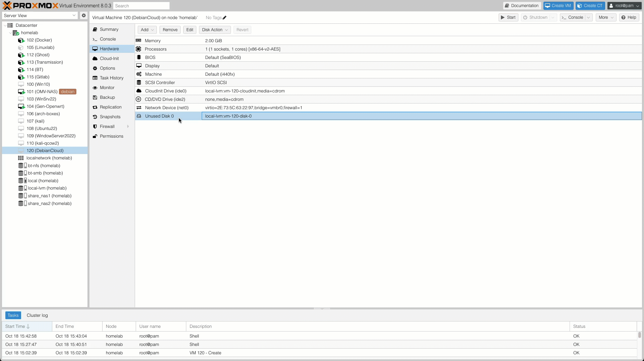The image size is (644, 361).
Task: Open the Console type dropdown arrow
Action: coord(589,17)
